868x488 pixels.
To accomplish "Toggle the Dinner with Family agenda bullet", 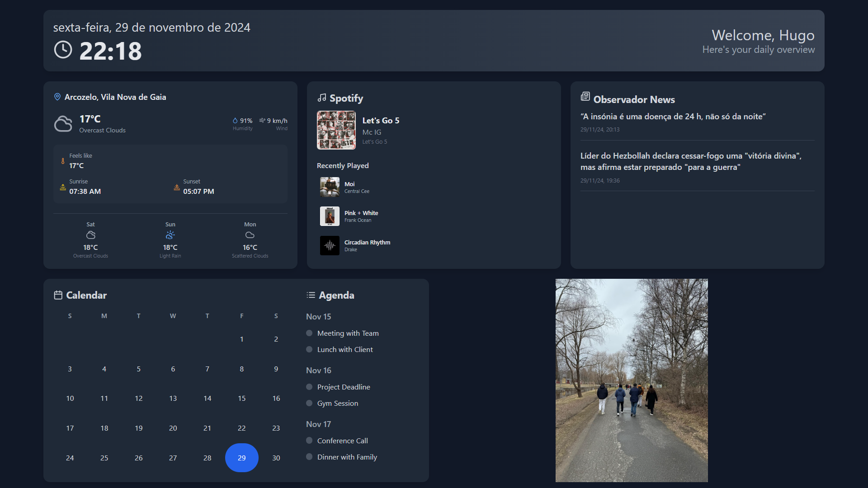I will point(309,457).
